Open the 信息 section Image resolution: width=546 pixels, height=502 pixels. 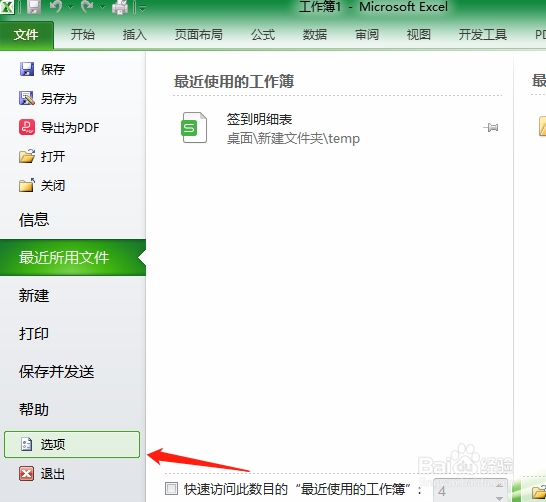(34, 220)
